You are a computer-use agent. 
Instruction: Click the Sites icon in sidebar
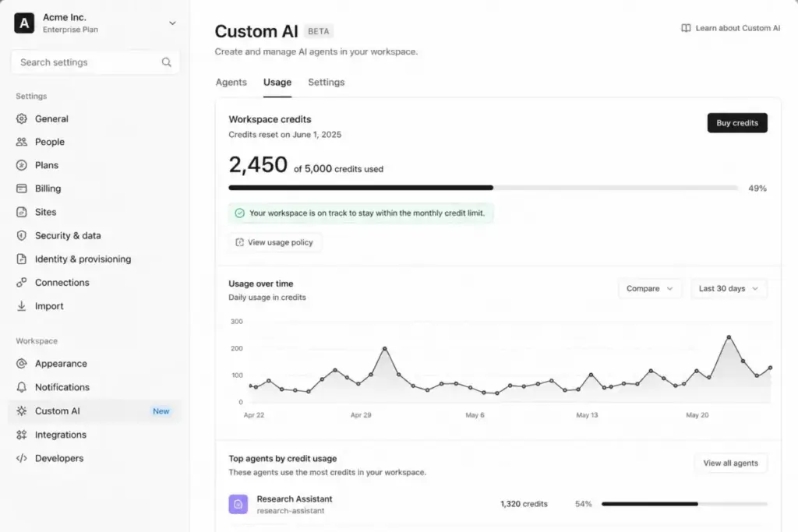pos(21,212)
